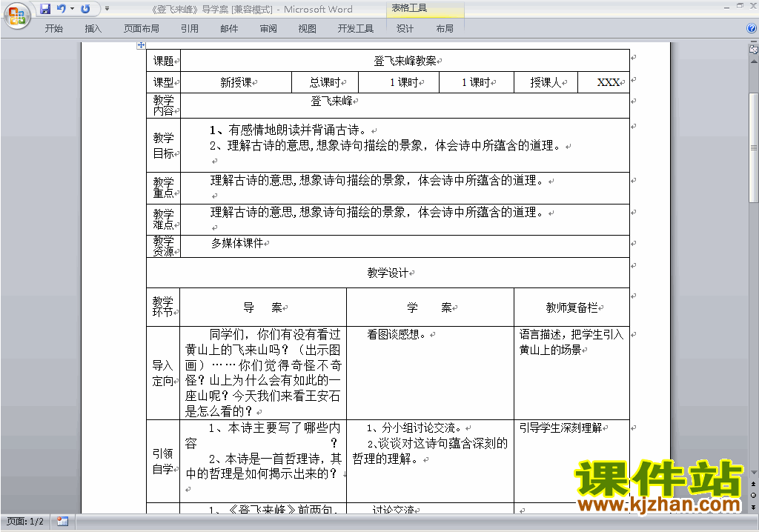Jump to the next page with the double-down arrow

tap(753, 507)
